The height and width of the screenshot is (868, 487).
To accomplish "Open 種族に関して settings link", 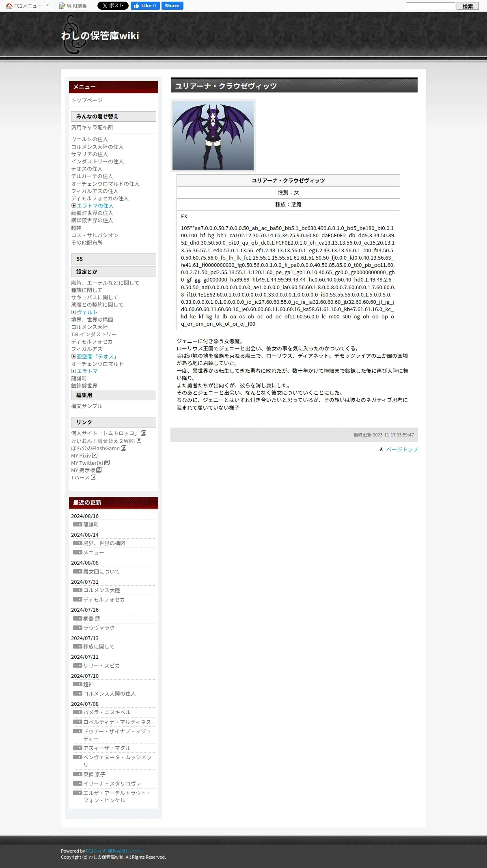I will click(87, 290).
